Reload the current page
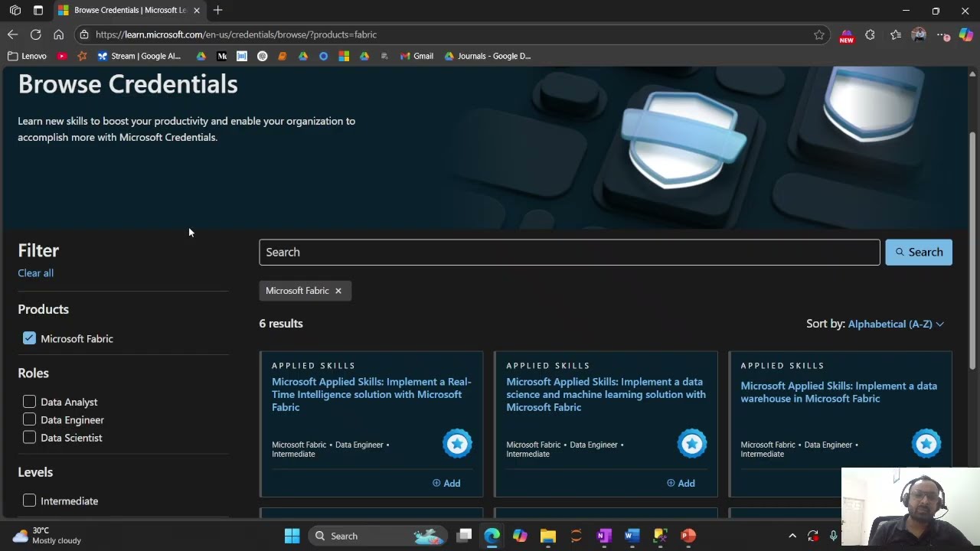Viewport: 980px width, 551px height. pos(35,34)
